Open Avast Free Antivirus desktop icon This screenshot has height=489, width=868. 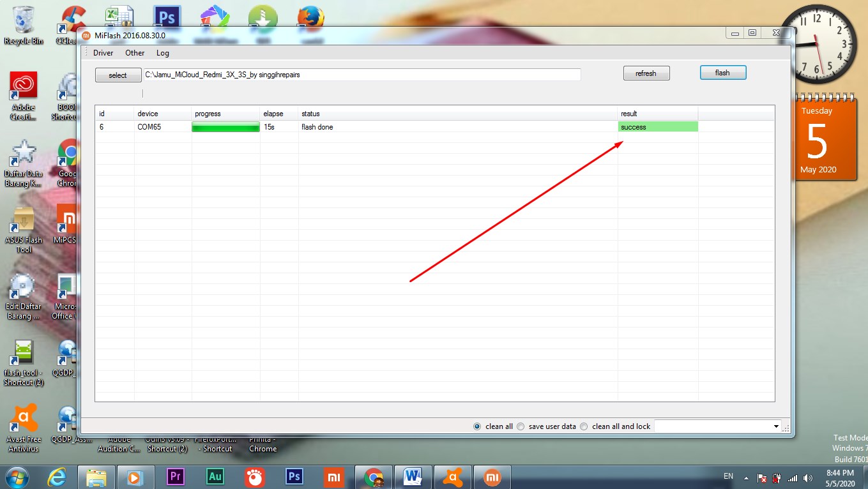click(x=24, y=428)
